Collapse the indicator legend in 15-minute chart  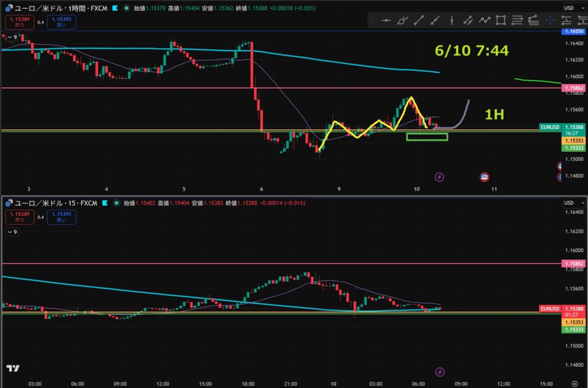pyautogui.click(x=13, y=232)
